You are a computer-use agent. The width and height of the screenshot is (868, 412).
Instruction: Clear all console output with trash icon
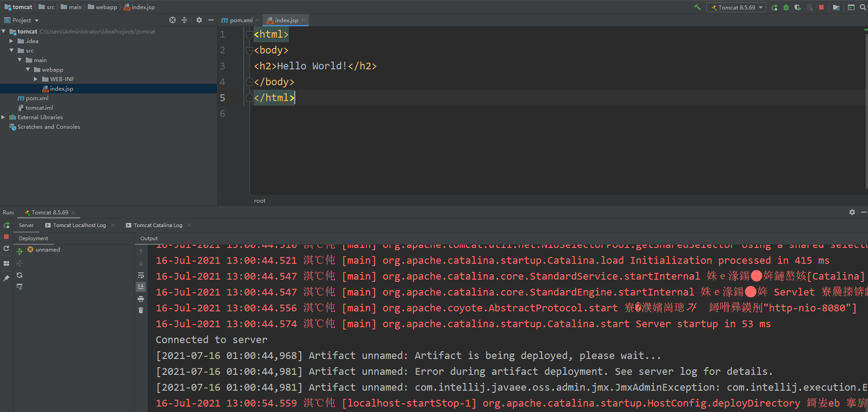pos(141,310)
